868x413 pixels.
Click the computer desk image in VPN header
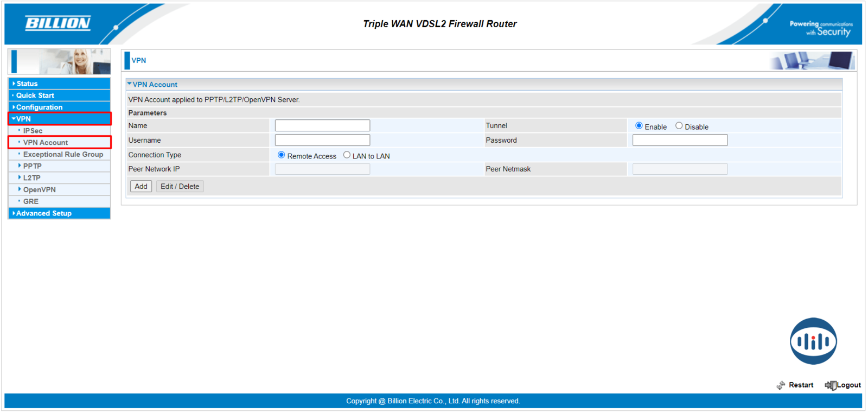coord(812,60)
